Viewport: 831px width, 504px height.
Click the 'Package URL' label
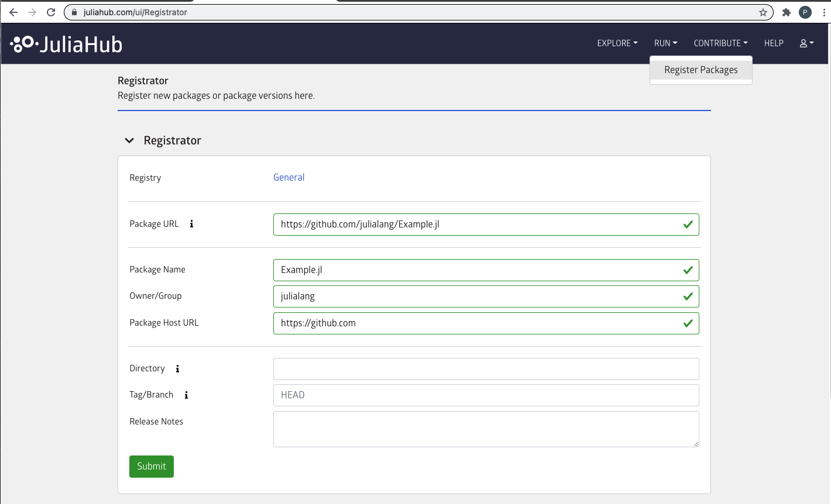(154, 224)
